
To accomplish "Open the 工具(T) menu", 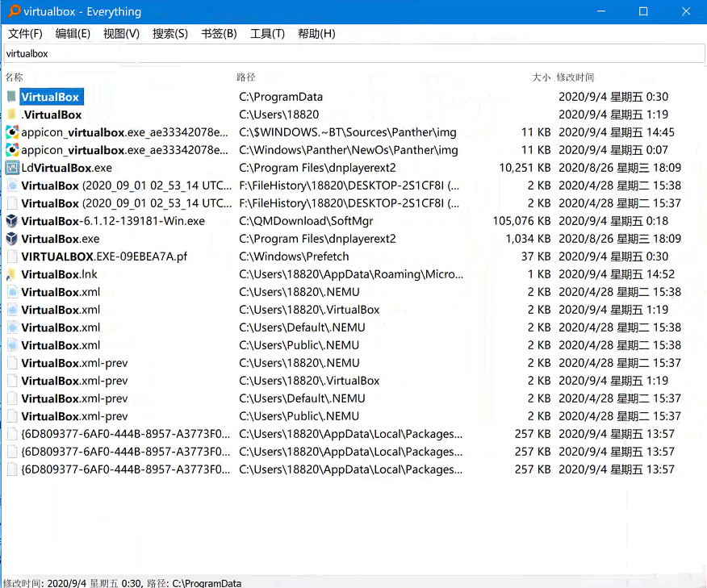I will 268,34.
